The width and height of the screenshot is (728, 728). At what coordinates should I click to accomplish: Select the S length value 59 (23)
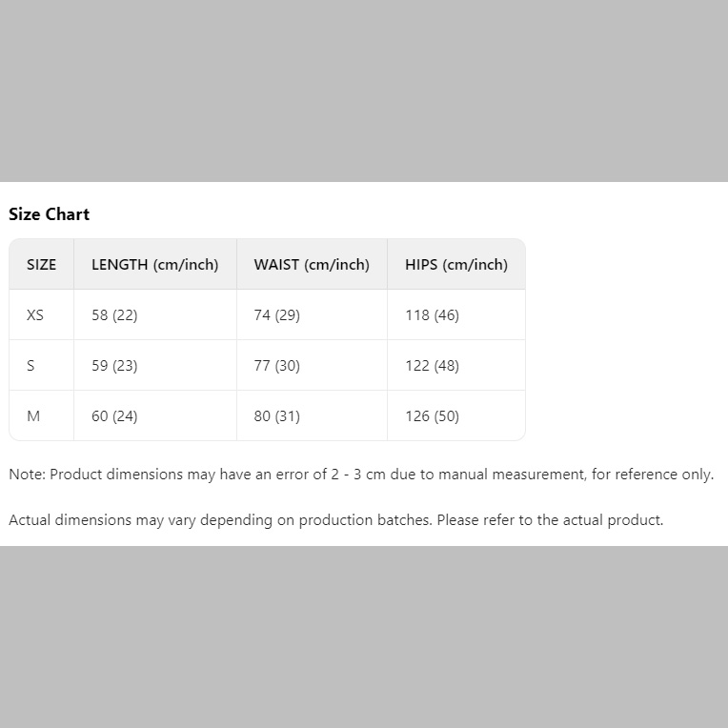[x=114, y=366]
